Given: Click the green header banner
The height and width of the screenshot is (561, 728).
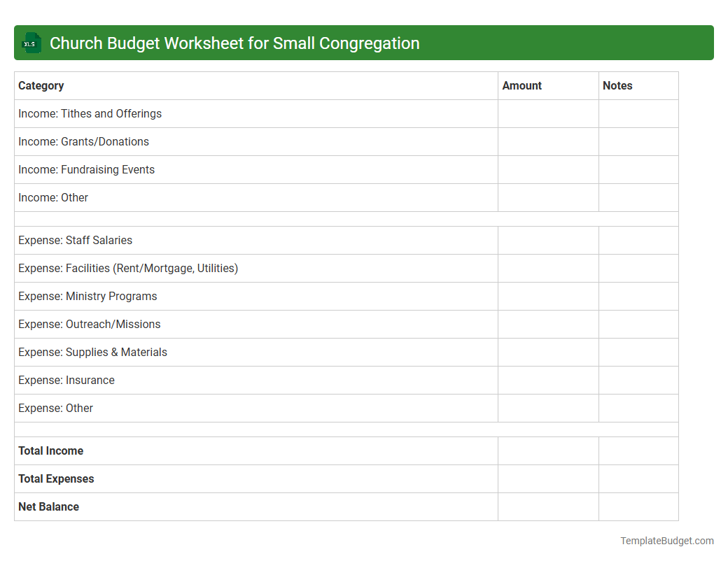Looking at the screenshot, I should (x=364, y=43).
